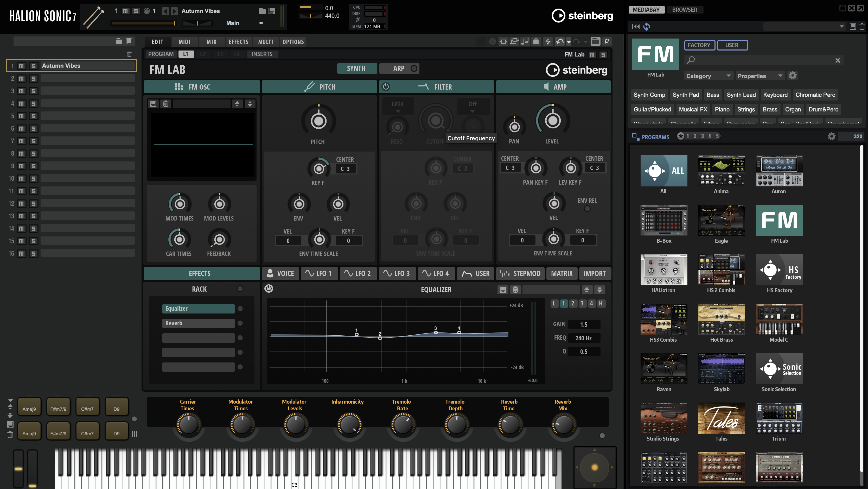868x489 pixels.
Task: Open the LP24 filter type dropdown
Action: [x=398, y=106]
